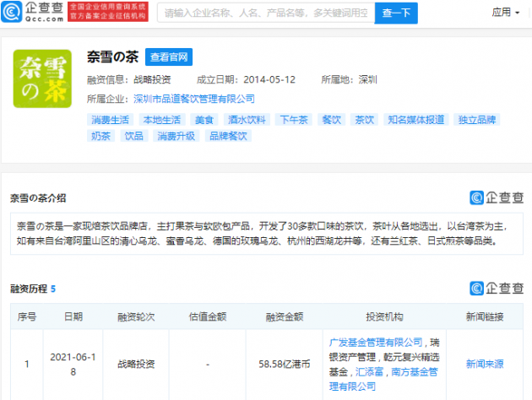The height and width of the screenshot is (400, 532).
Task: Click the 所属地：深圳 text
Action: [x=349, y=79]
